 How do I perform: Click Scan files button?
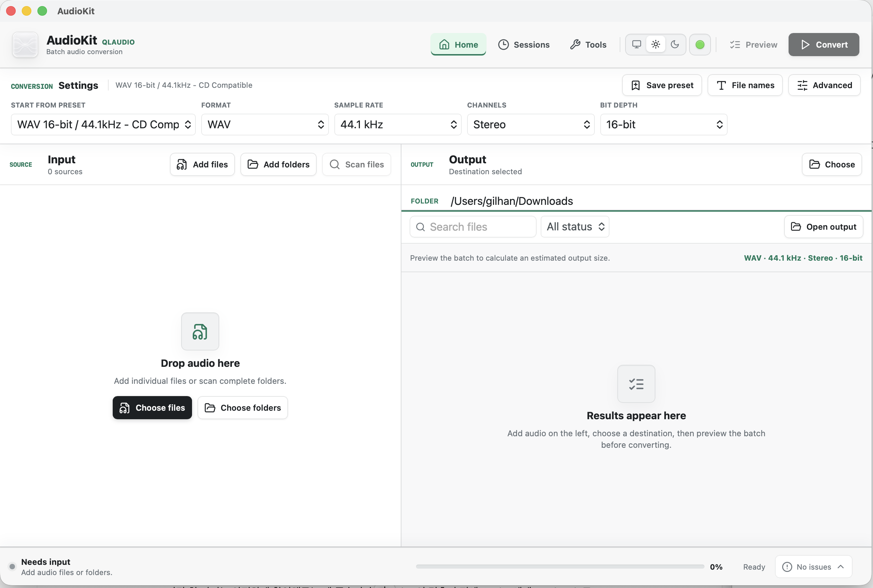click(357, 164)
